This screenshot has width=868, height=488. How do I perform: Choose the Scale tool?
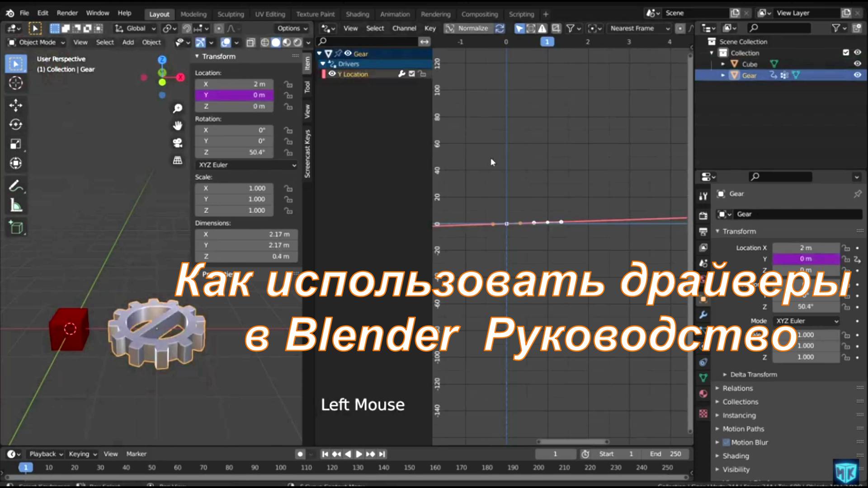[x=16, y=144]
